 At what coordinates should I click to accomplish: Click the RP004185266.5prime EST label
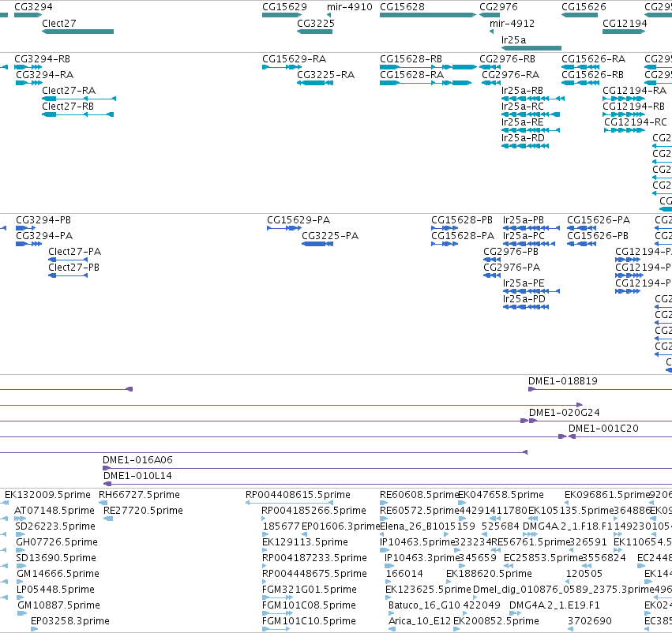point(313,511)
